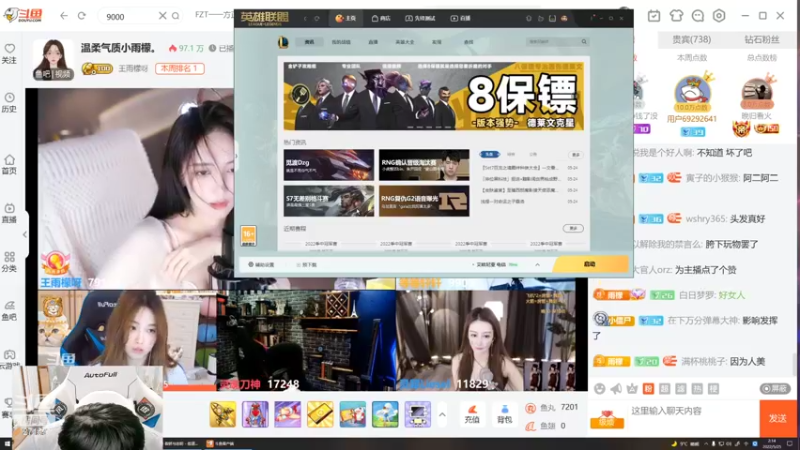Open the 8保镖 banner in LoL client
This screenshot has height=450, width=800.
434,96
